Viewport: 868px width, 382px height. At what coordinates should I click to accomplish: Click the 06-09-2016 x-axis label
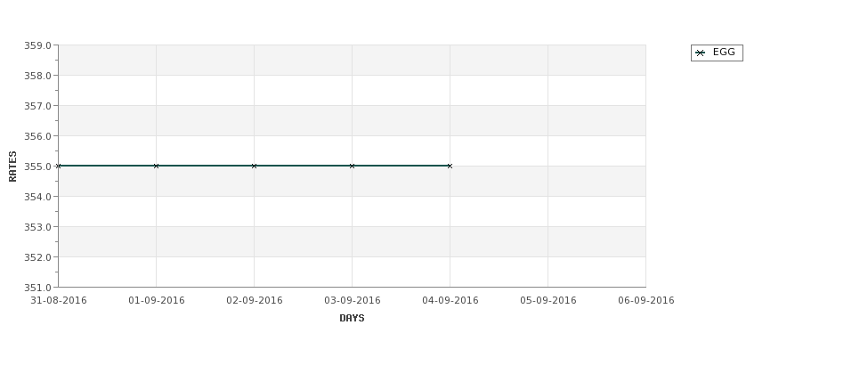click(646, 300)
